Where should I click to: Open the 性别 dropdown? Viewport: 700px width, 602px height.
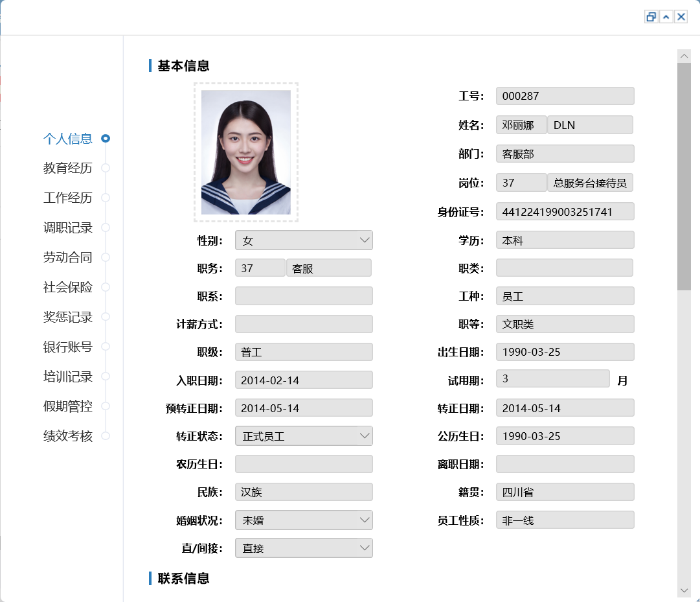click(304, 240)
